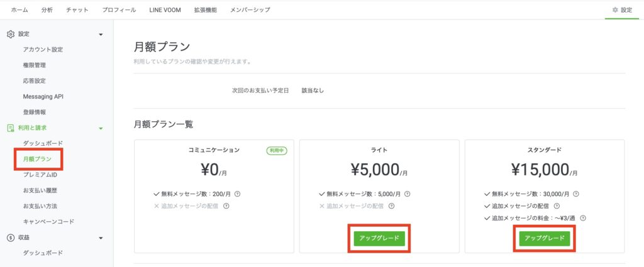Collapse the 利用と請求 section arrow
The image size is (644, 267).
point(101,129)
